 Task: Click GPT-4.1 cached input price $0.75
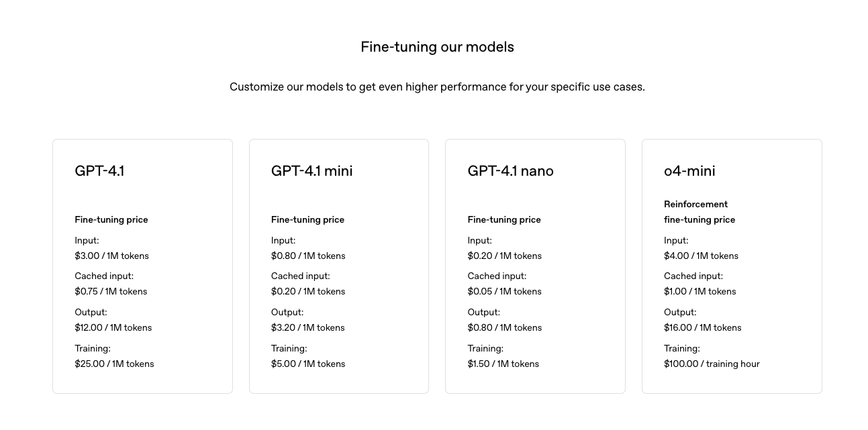[x=111, y=292]
